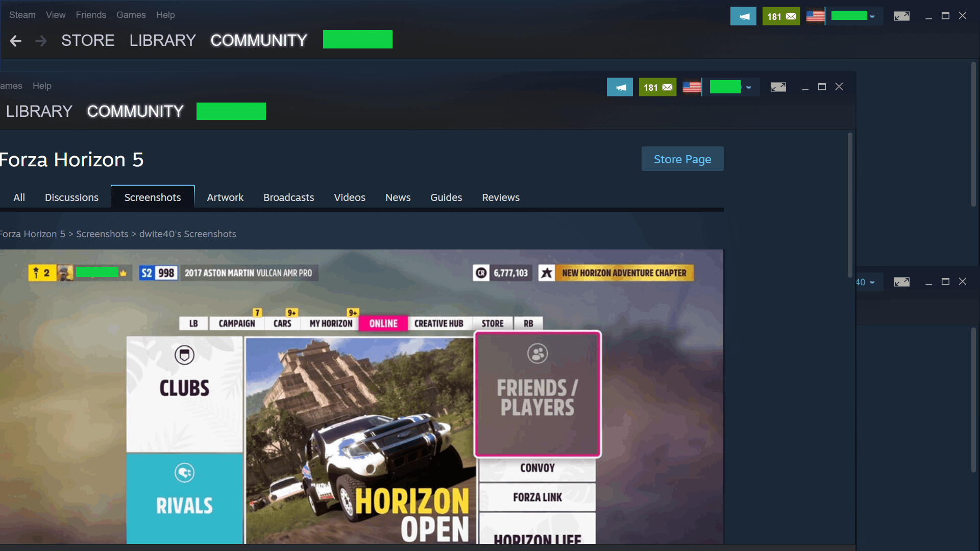Click the forward navigation arrow
Screen dimensions: 980x551
pos(40,40)
